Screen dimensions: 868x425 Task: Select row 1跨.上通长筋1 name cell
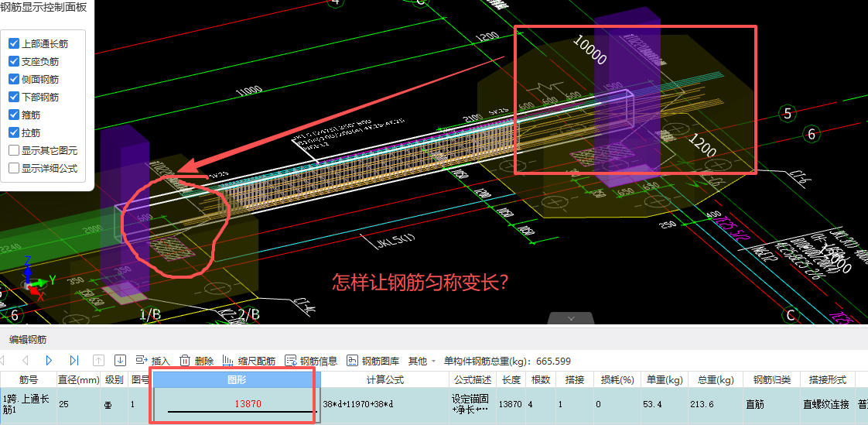(28, 405)
